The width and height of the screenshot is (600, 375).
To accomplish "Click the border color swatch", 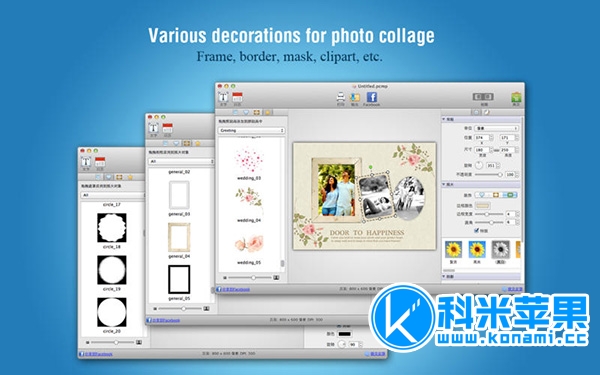I will point(483,205).
